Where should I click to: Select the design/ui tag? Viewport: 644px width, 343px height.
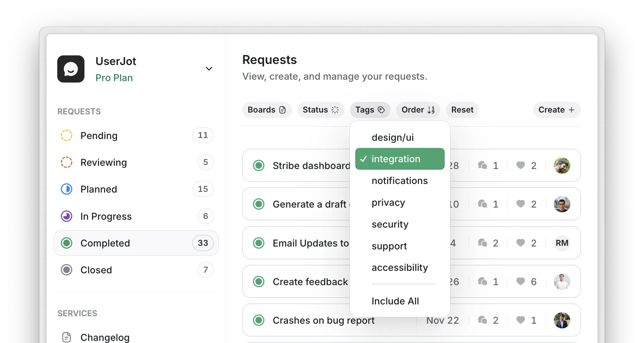tap(400, 137)
